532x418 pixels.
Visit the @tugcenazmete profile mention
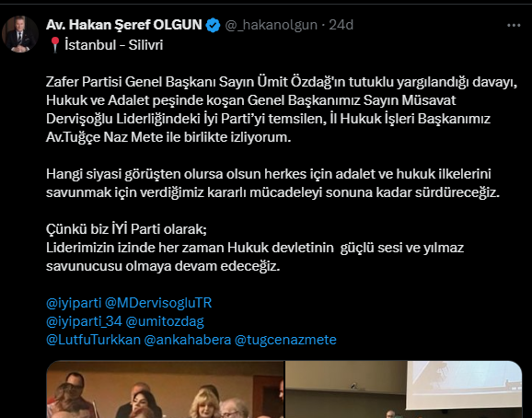point(285,340)
